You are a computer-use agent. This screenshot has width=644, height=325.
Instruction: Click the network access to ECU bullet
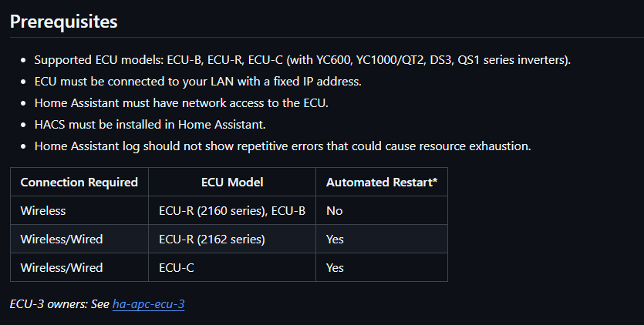click(187, 103)
